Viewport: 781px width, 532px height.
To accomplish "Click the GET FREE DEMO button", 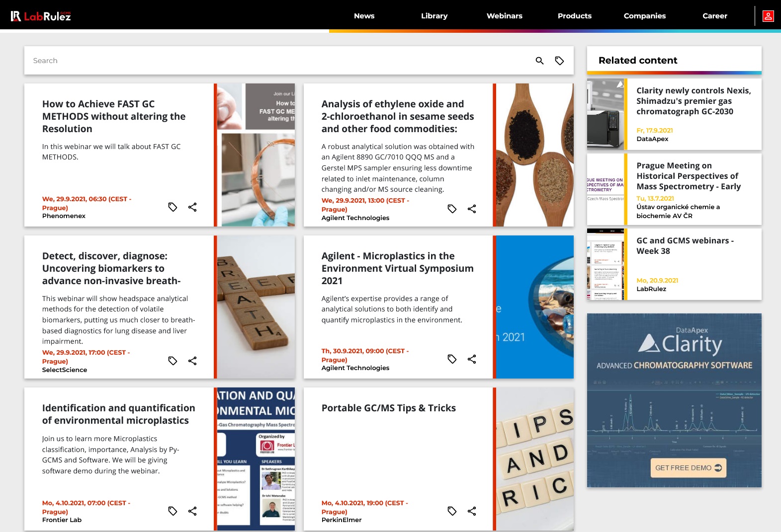I will [x=688, y=468].
